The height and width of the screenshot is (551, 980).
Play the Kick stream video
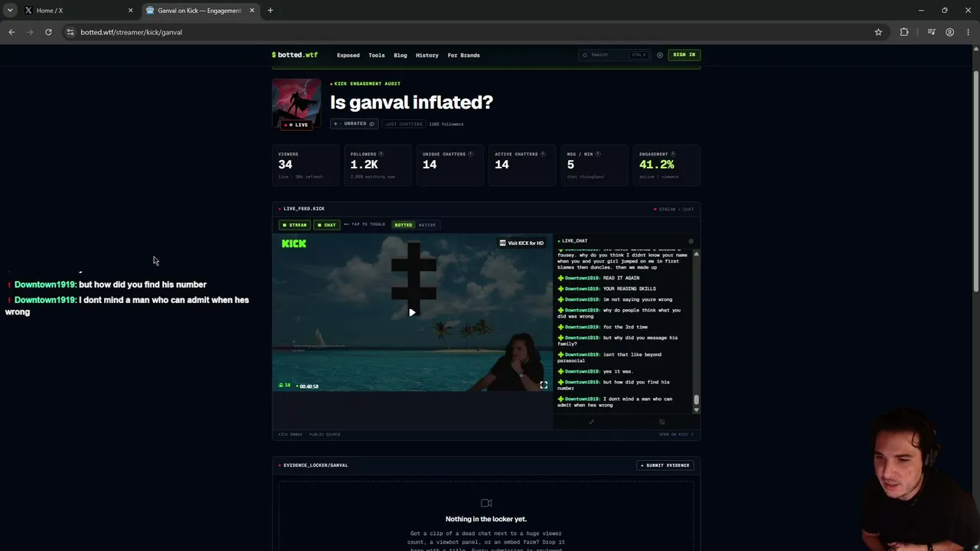pos(412,312)
